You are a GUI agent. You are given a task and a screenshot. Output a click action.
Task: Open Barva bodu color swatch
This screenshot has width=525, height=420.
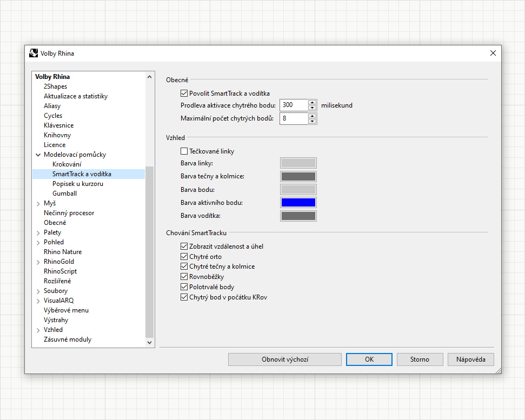(298, 189)
